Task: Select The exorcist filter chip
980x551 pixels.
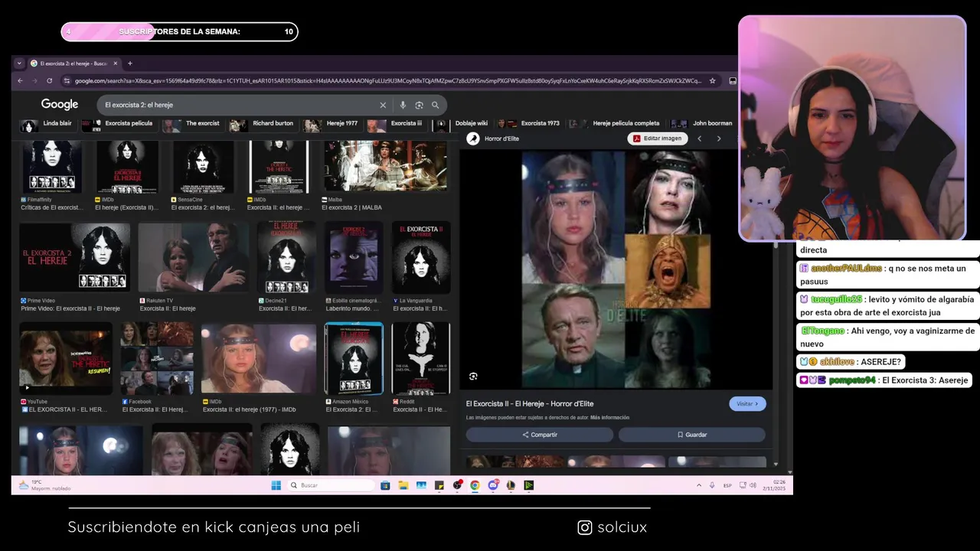Action: coord(193,124)
